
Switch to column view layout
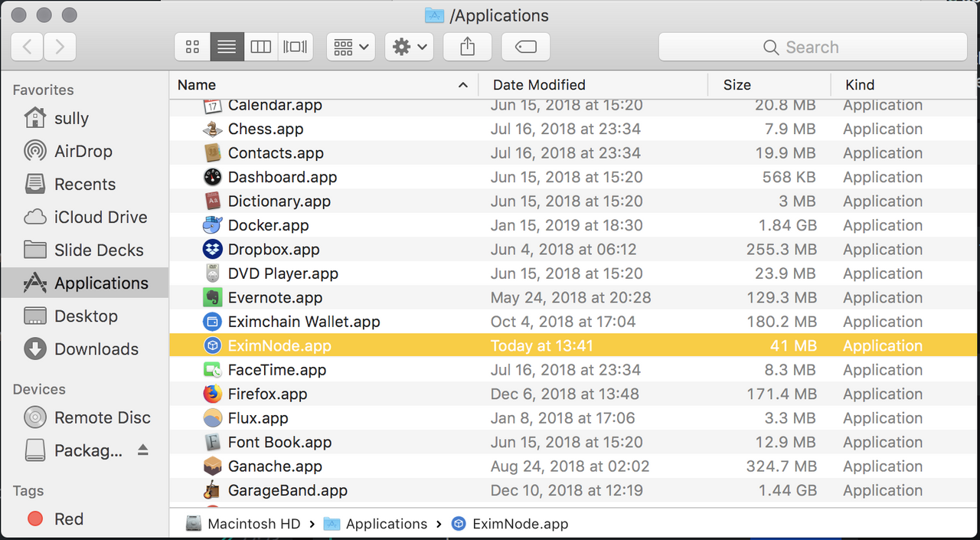tap(261, 47)
